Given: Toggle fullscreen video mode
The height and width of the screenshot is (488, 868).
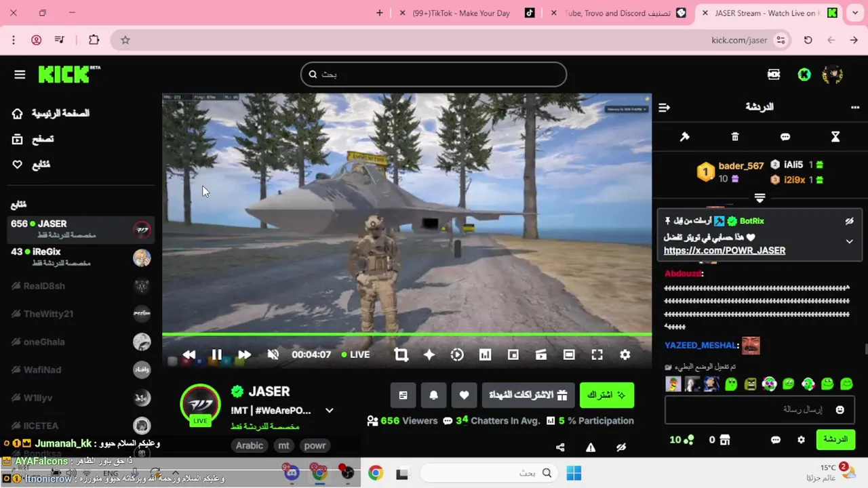Looking at the screenshot, I should click(x=597, y=354).
